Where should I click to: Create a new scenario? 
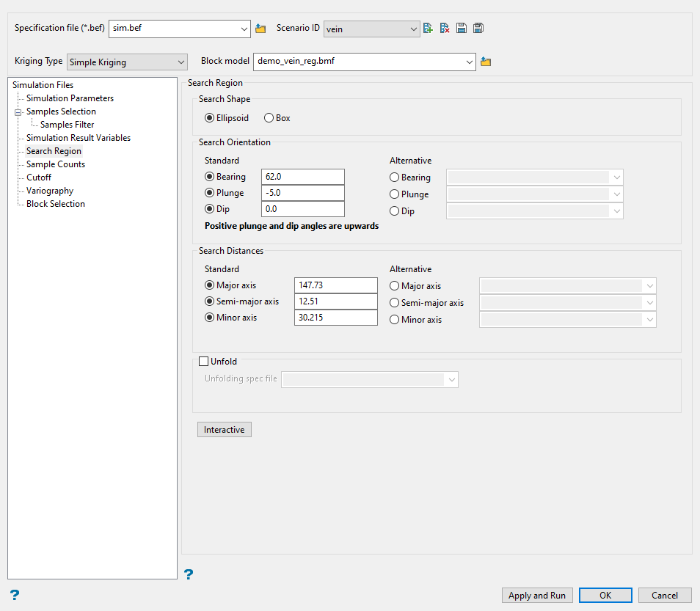(428, 27)
